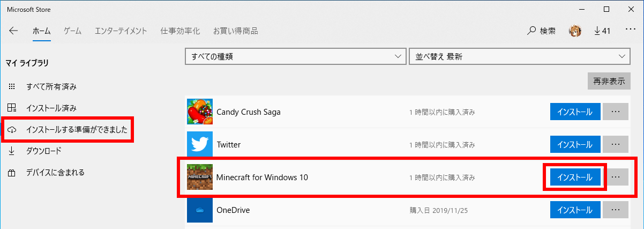Switch to the エンターテイメント tab

point(121,31)
